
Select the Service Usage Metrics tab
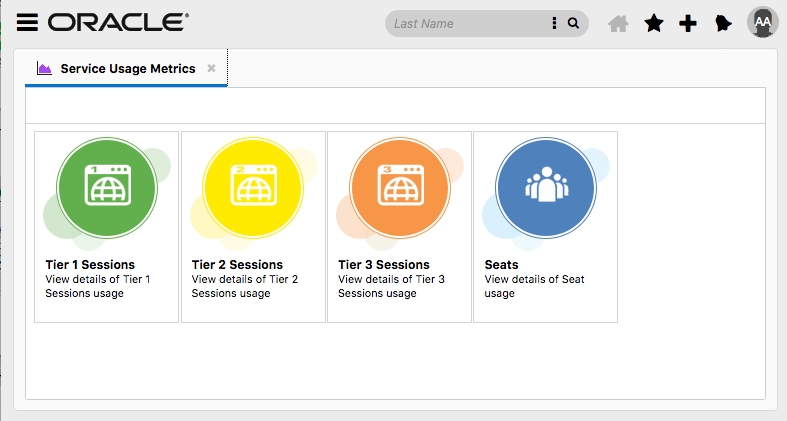click(x=127, y=69)
